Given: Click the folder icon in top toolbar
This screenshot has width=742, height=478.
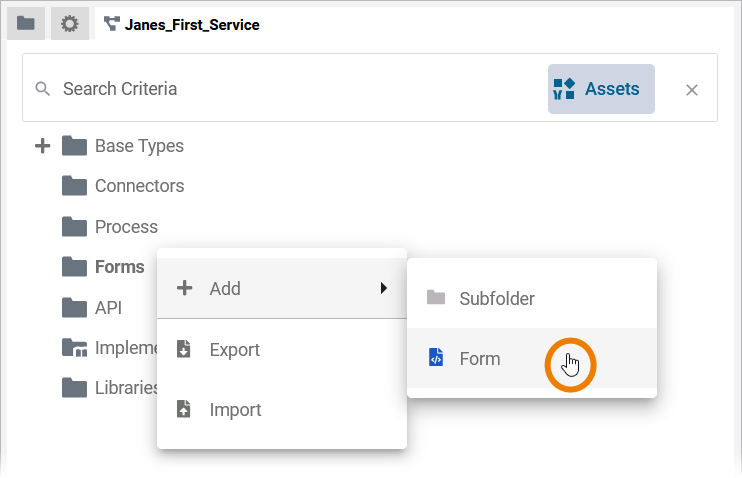Looking at the screenshot, I should coord(26,24).
